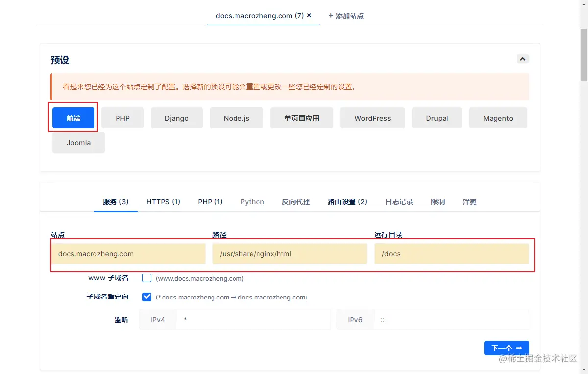Edit the 路径 field /usr/share/nginx/html
Viewport: 588px width, 374px height.
(290, 254)
